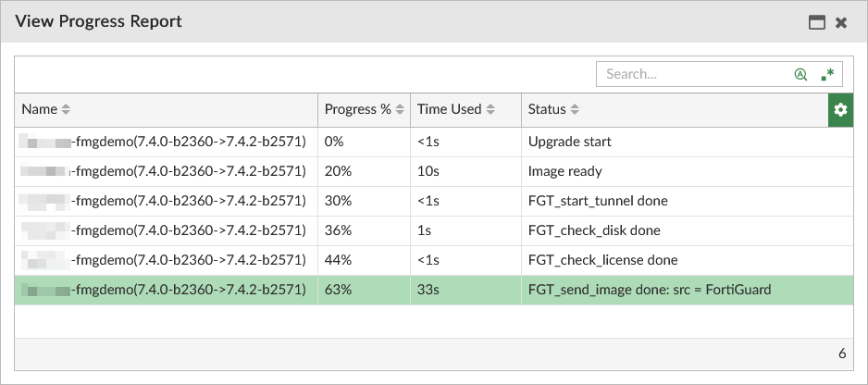Image resolution: width=868 pixels, height=385 pixels.
Task: Click the highlighted FGT_send_image done row
Action: (x=649, y=290)
